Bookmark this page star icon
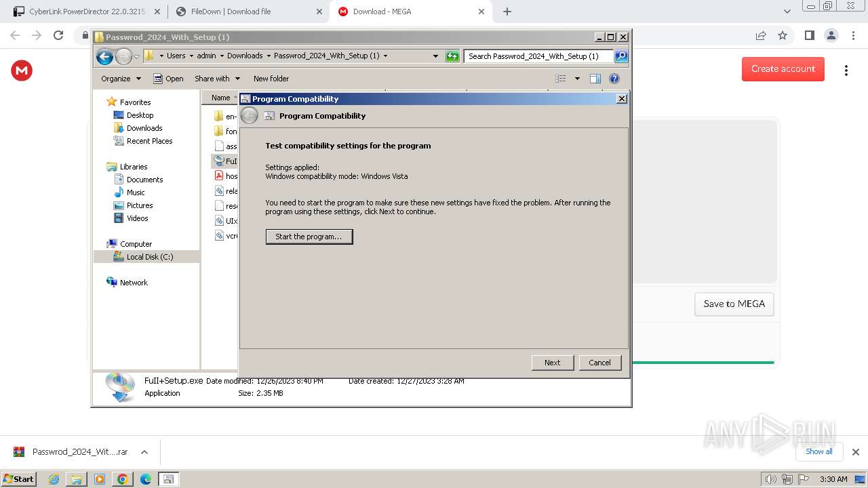 (783, 35)
